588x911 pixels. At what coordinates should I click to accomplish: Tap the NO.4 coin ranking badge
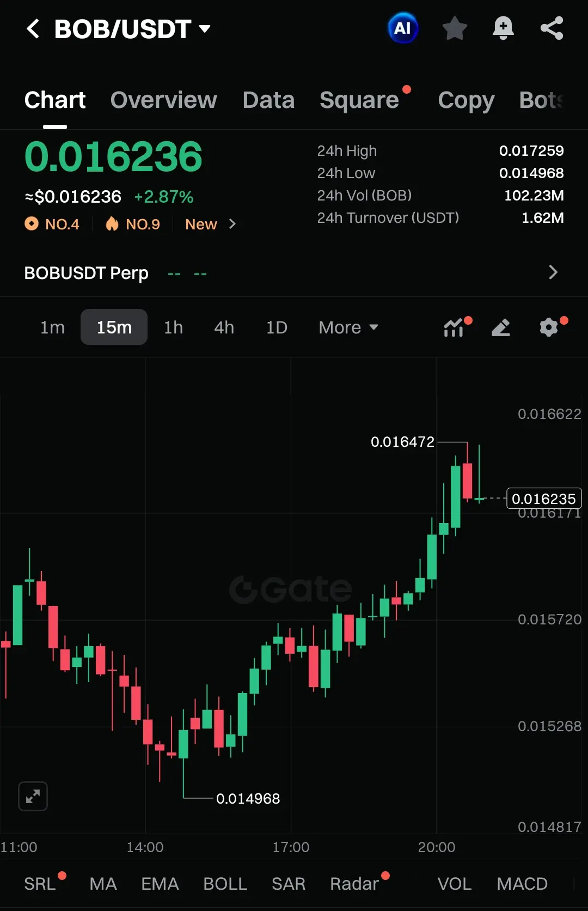52,224
